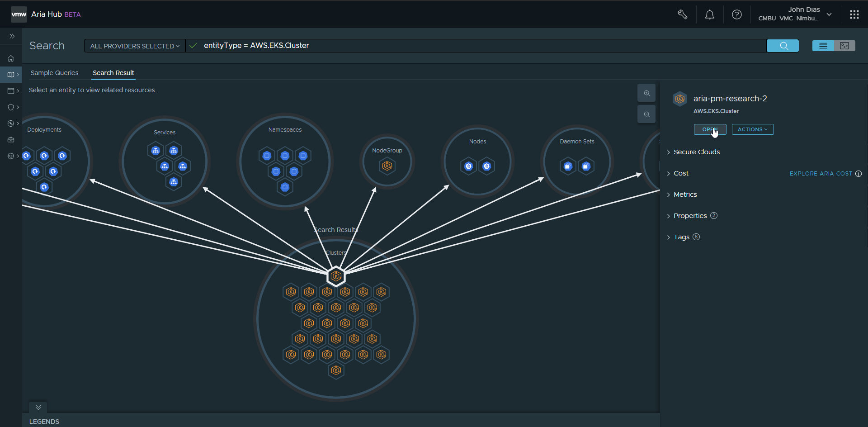Select the right hexagon in Daemon Sets
This screenshot has width=868, height=427.
point(586,166)
